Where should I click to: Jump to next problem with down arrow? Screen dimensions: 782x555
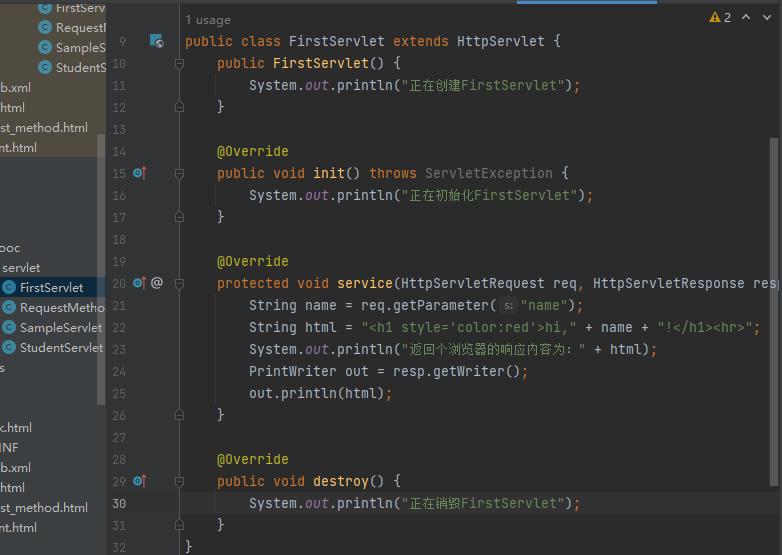pyautogui.click(x=765, y=17)
